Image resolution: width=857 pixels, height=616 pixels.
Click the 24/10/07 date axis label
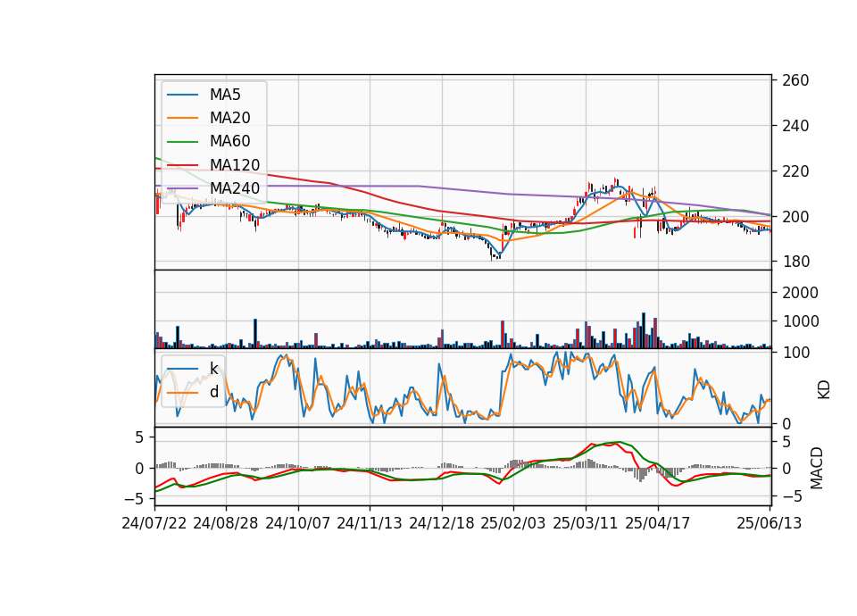(x=298, y=523)
